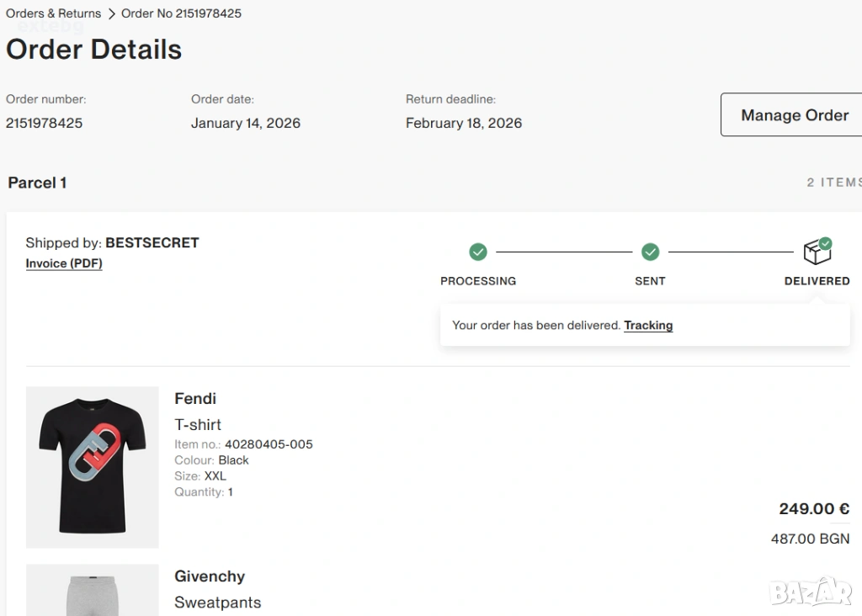Click the order number 2151978425 value
This screenshot has width=862, height=616.
[x=45, y=123]
